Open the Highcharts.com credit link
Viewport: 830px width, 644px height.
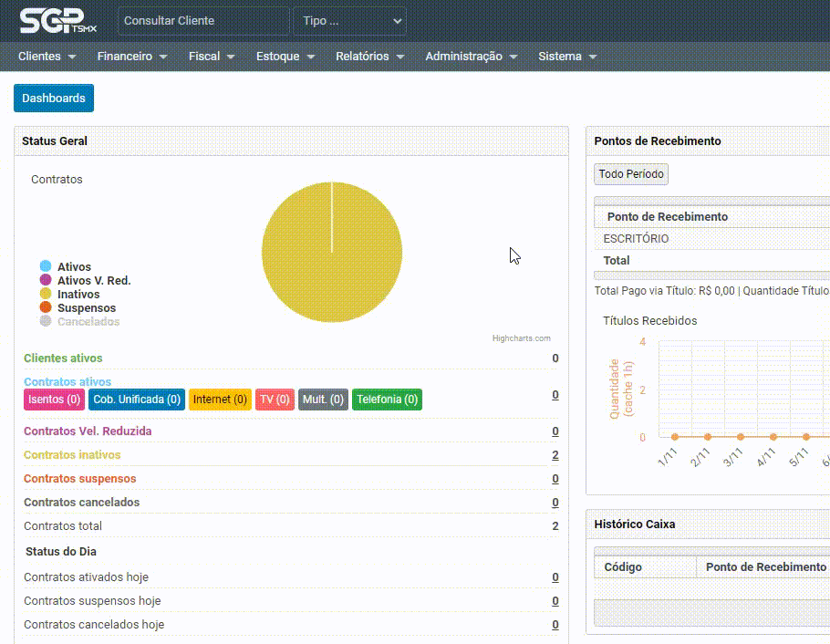coord(521,338)
